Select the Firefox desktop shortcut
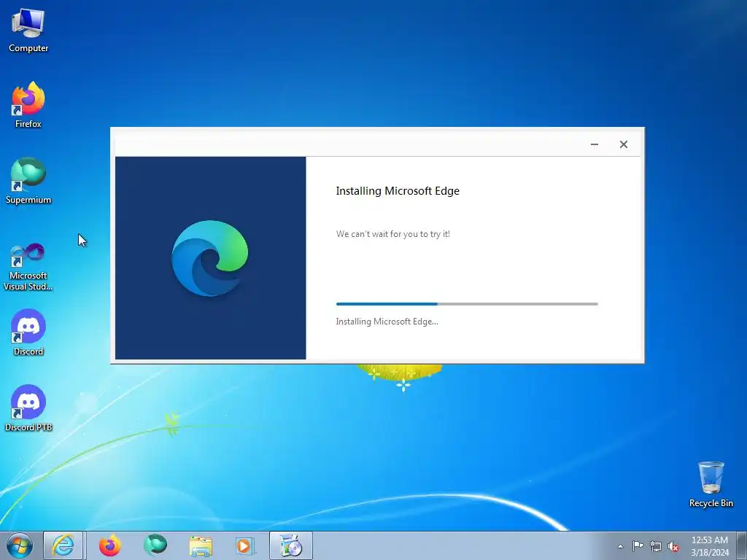Image resolution: width=747 pixels, height=560 pixels. tap(28, 105)
